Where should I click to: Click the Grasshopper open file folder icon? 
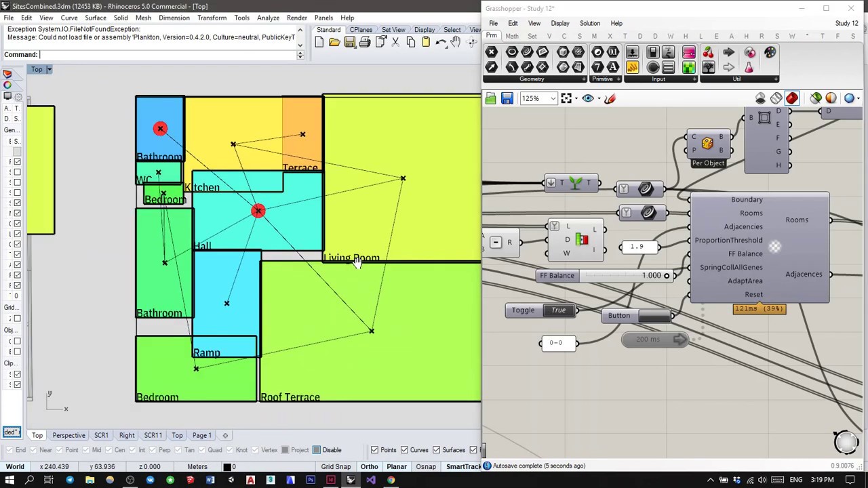click(x=490, y=98)
